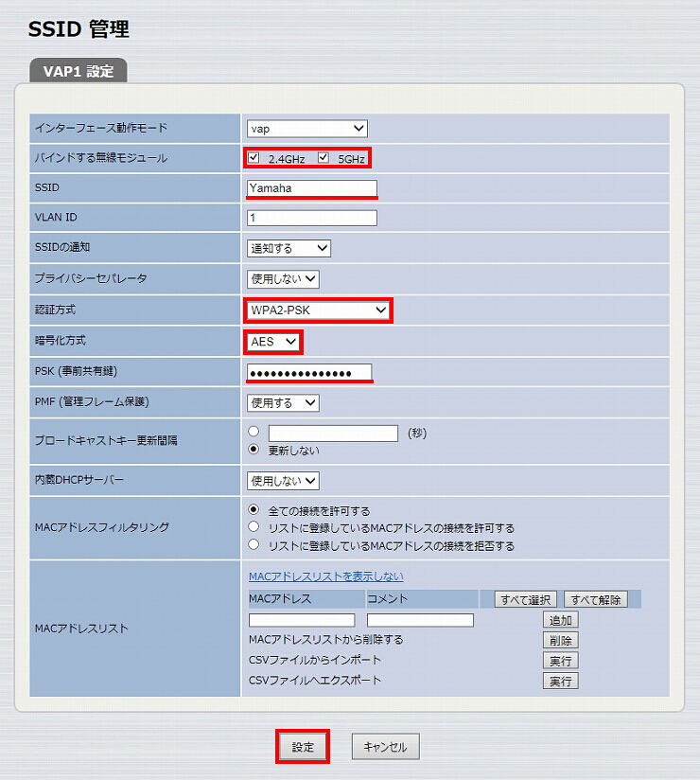
Task: Click 実行 for CSVファイルからインポート
Action: [560, 661]
